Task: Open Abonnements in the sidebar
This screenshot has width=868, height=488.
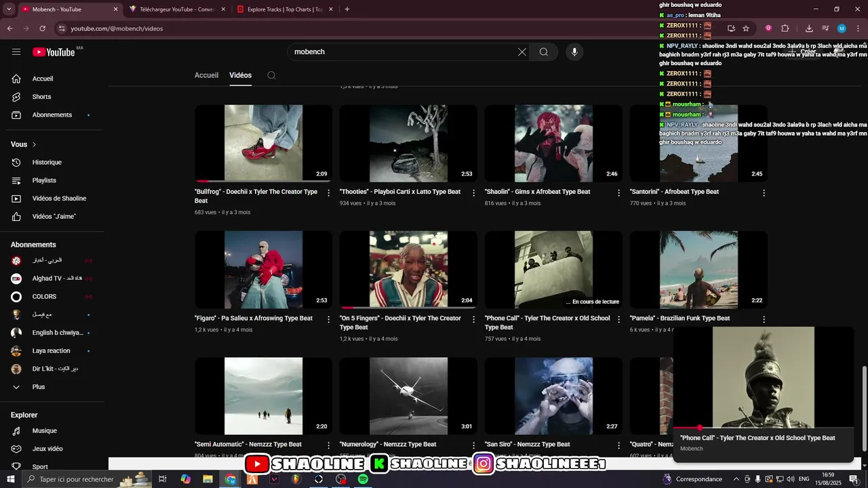Action: pos(52,115)
